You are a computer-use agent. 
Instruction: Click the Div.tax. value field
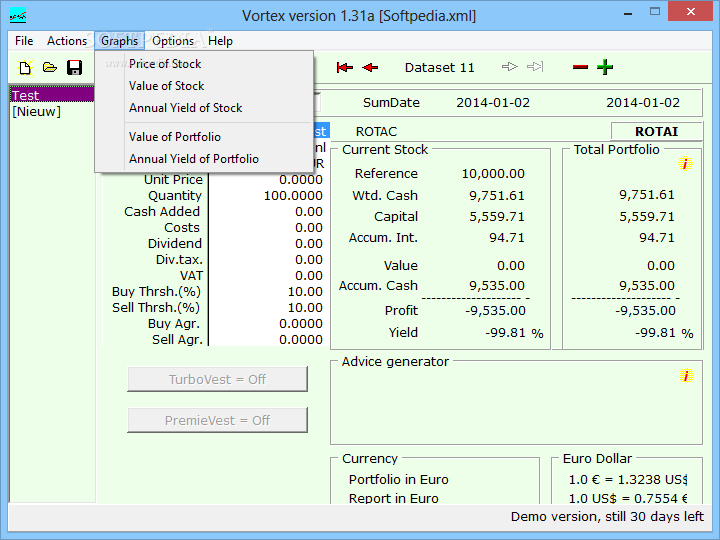(267, 260)
